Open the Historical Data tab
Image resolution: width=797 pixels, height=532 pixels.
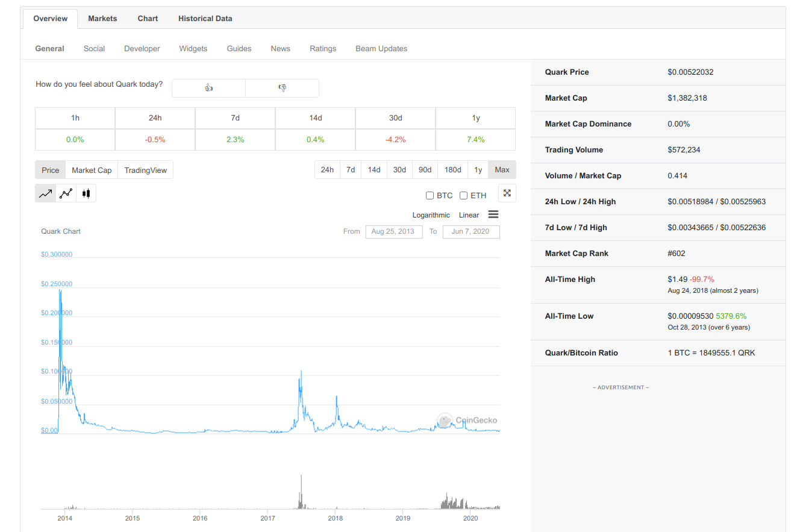[205, 19]
